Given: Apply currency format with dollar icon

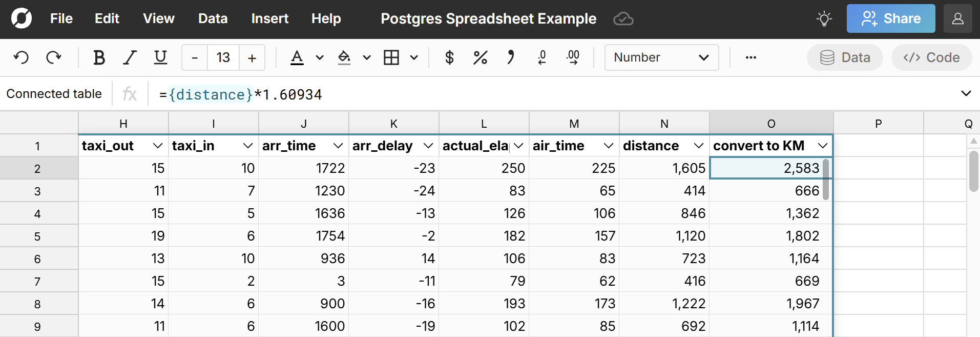Looking at the screenshot, I should pos(449,57).
